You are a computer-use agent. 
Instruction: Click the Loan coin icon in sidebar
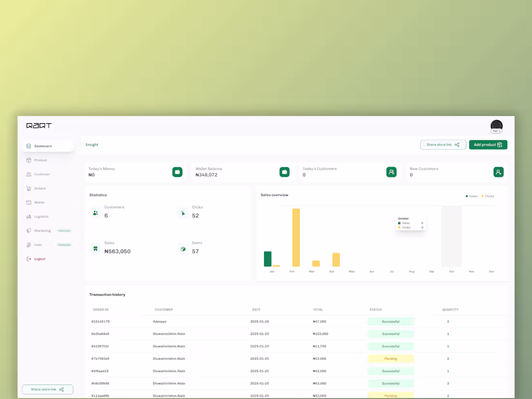(x=29, y=245)
